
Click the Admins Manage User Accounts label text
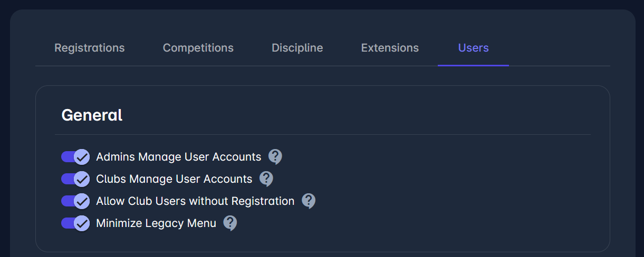tap(178, 157)
